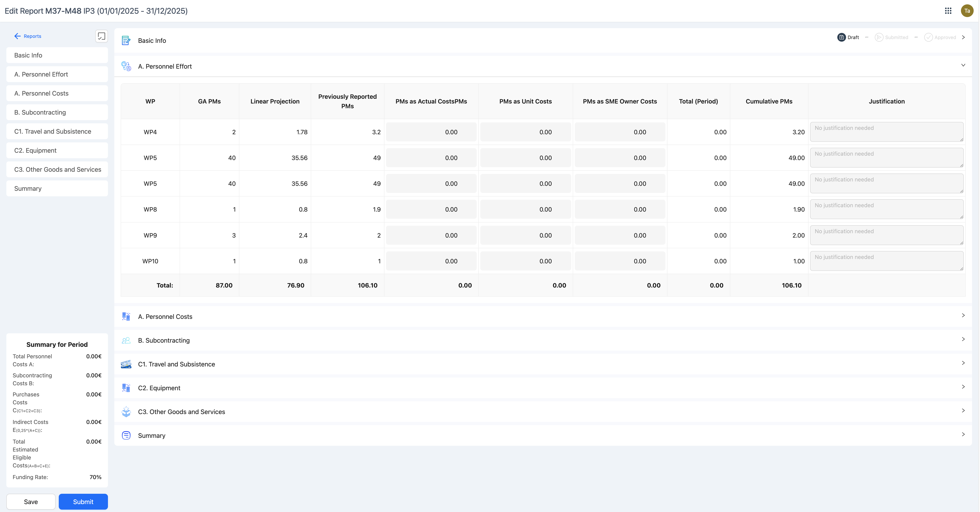Click the Personnel Costs section icon

[126, 316]
